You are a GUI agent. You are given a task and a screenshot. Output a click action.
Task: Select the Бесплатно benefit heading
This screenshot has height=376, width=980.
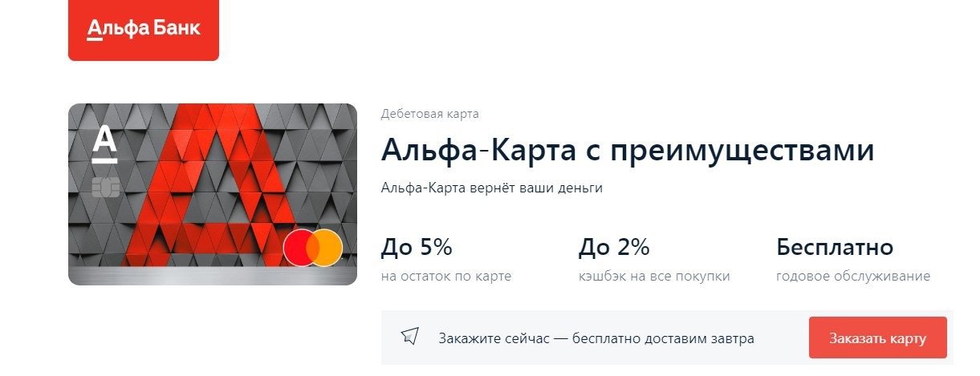[x=835, y=248]
